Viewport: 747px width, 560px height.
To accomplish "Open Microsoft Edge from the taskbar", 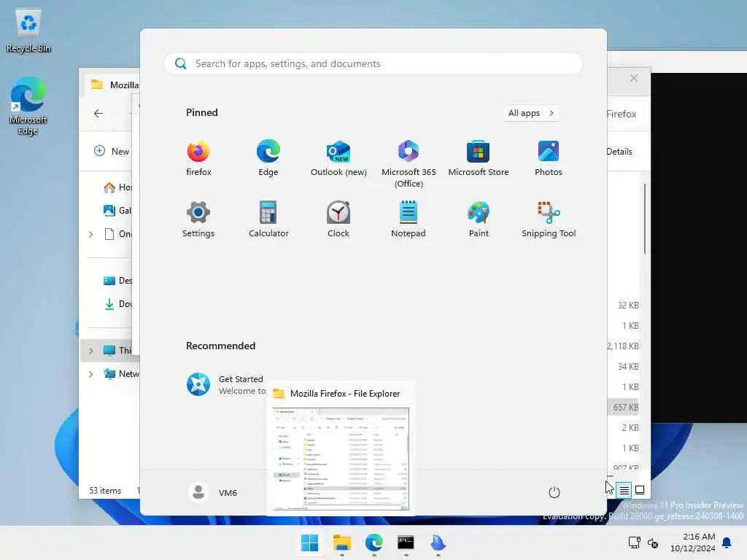I will pos(374,542).
